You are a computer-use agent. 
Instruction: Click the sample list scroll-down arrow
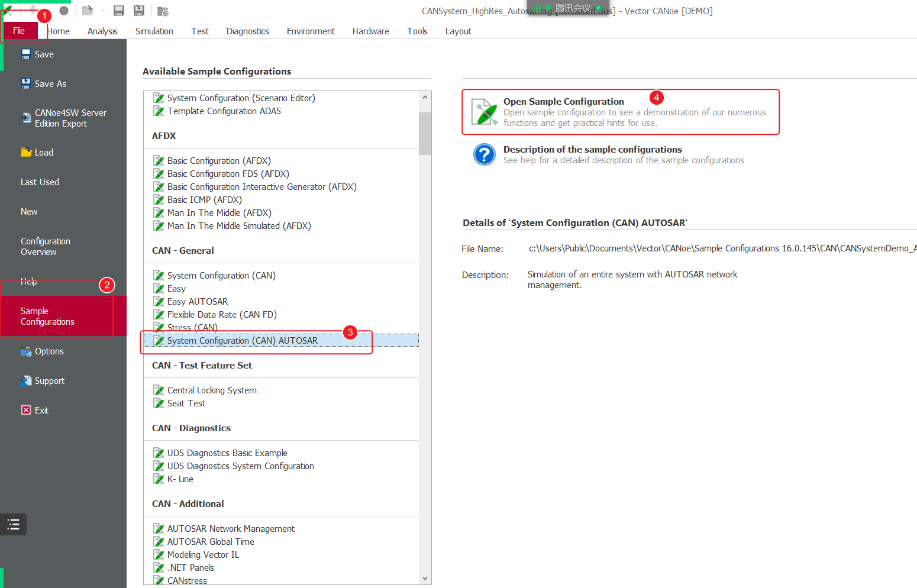click(x=425, y=579)
